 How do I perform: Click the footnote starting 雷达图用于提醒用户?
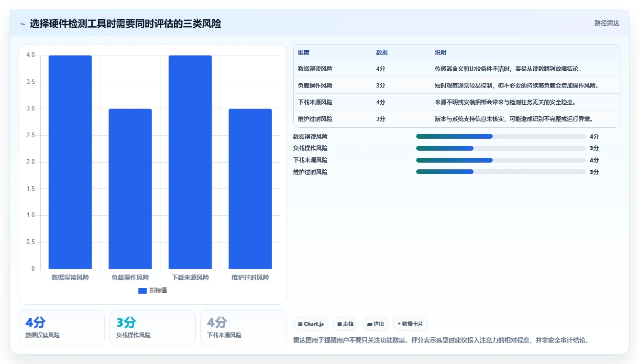click(x=441, y=341)
